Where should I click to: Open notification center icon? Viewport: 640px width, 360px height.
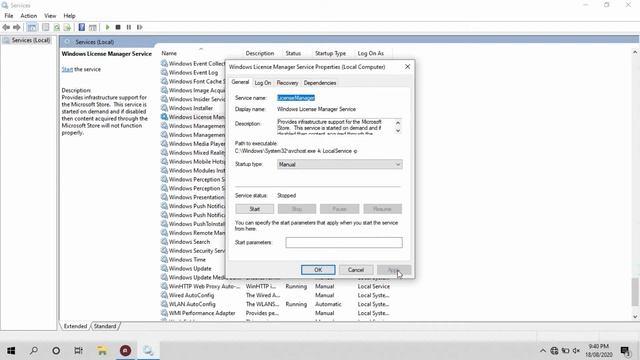pos(625,351)
